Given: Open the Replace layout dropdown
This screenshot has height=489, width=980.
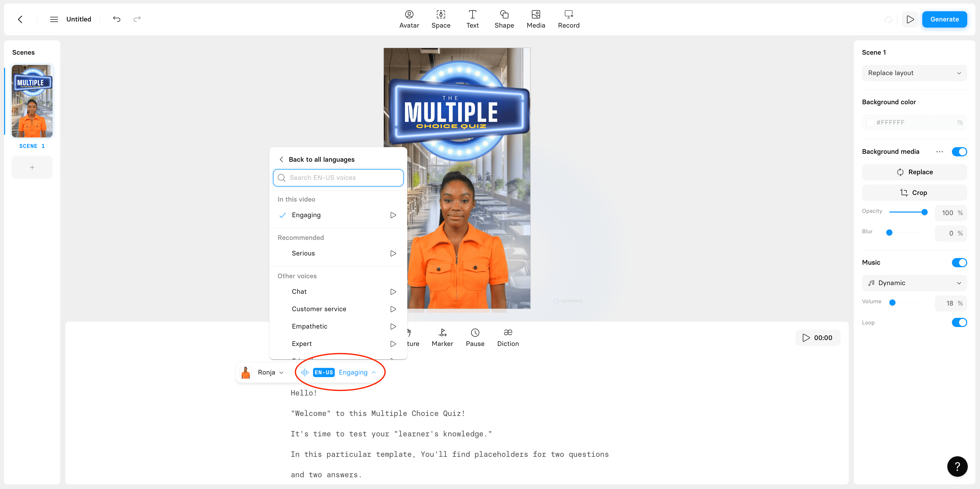Looking at the screenshot, I should click(x=914, y=73).
